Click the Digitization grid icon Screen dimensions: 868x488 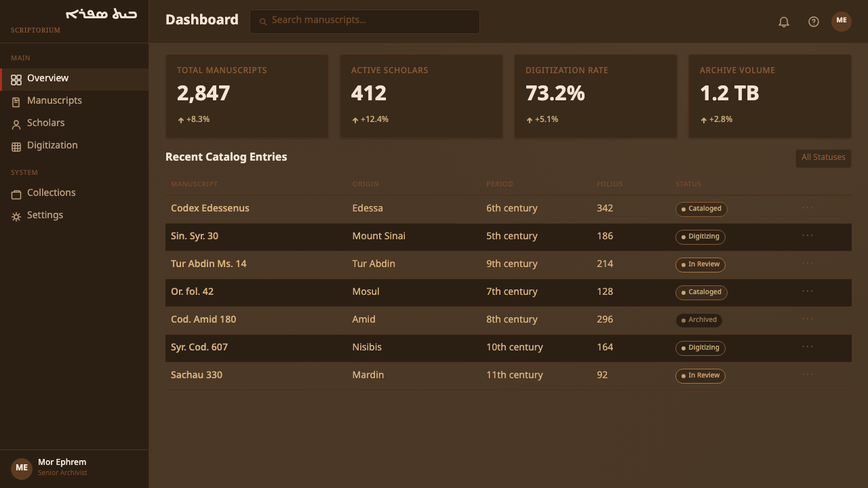16,146
